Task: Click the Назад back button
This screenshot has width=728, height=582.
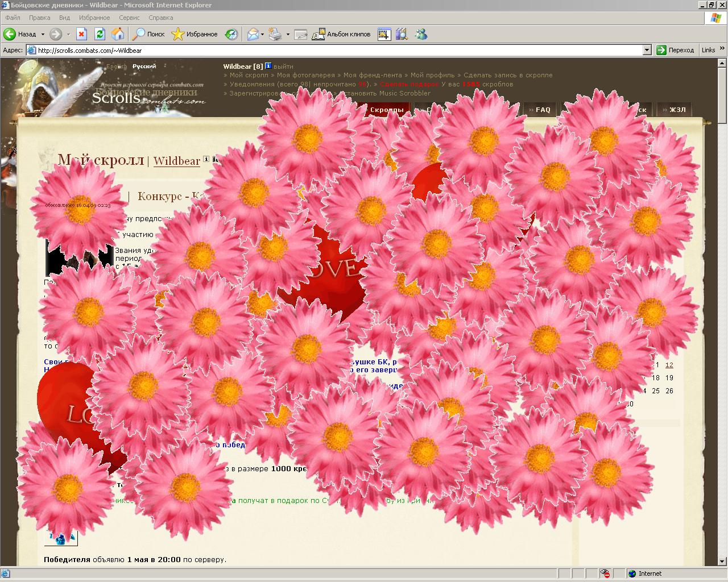Action: pos(19,34)
